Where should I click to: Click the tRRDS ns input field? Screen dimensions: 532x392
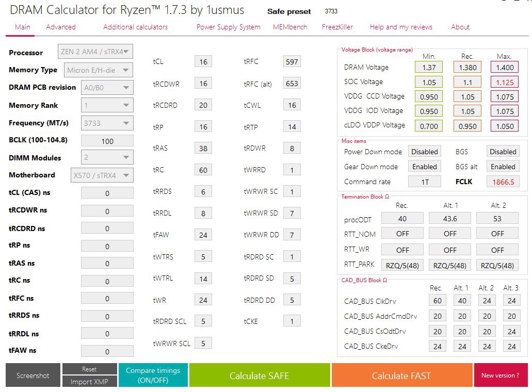click(x=107, y=316)
